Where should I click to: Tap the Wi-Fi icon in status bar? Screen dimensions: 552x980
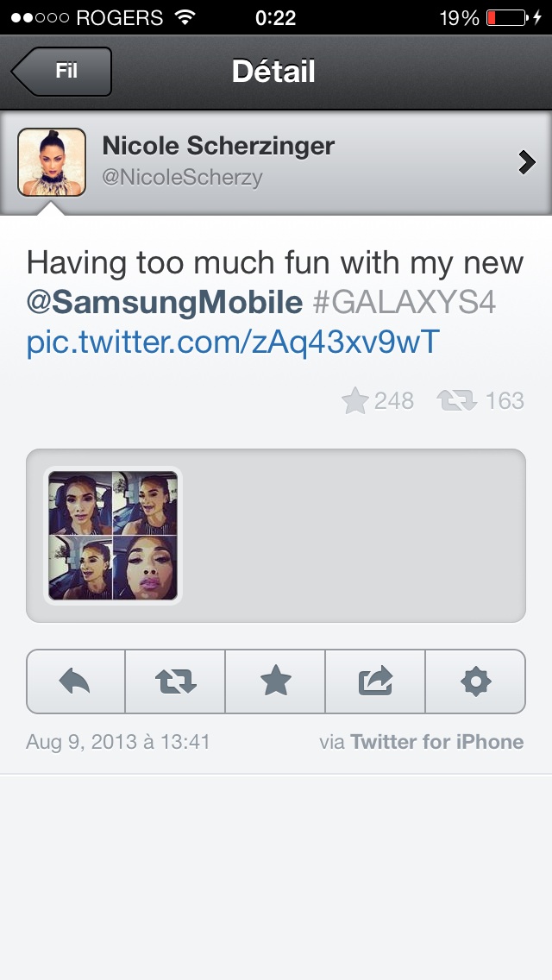pos(185,17)
